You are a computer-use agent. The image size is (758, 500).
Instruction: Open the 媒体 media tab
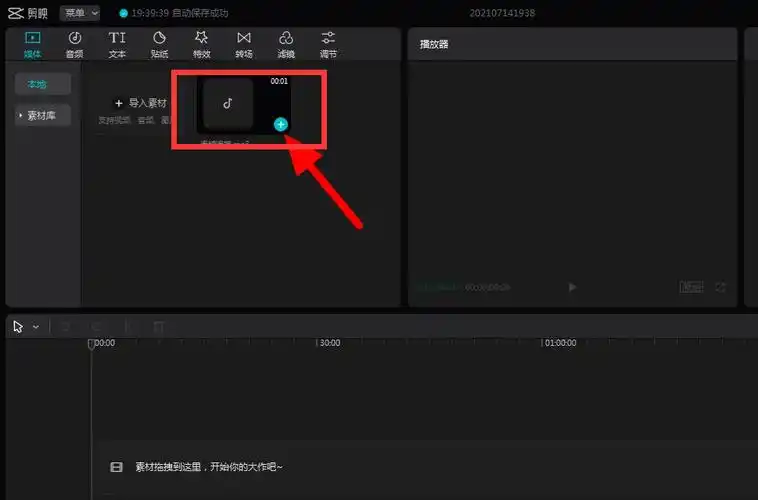[x=32, y=44]
